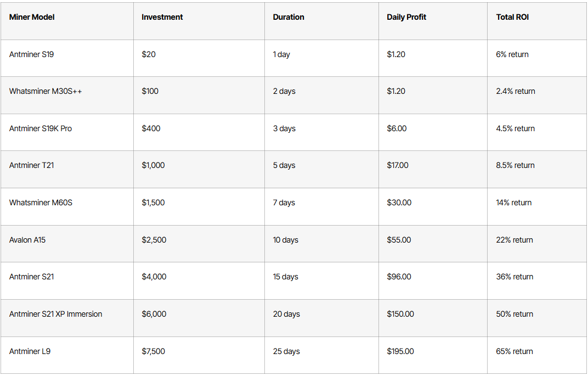Click the $17.00 daily profit cell
The height and width of the screenshot is (376, 588).
coord(398,165)
